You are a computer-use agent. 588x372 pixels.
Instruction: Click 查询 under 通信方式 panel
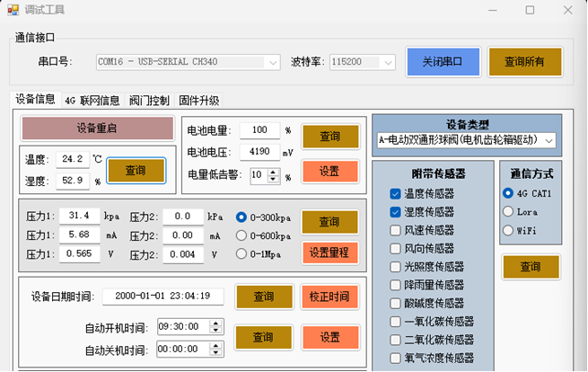pos(531,267)
